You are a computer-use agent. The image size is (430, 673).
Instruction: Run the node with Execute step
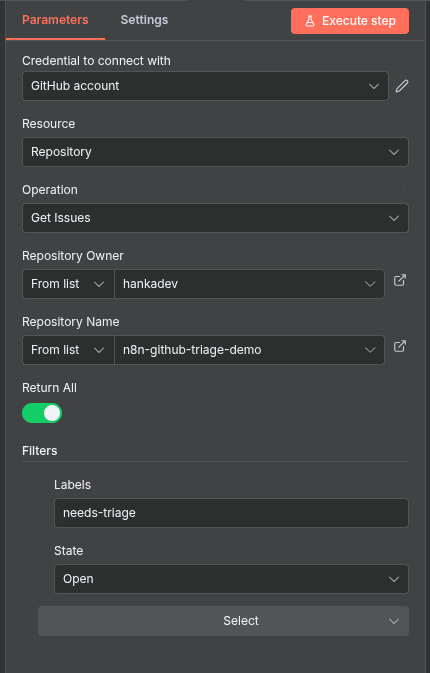(x=350, y=21)
